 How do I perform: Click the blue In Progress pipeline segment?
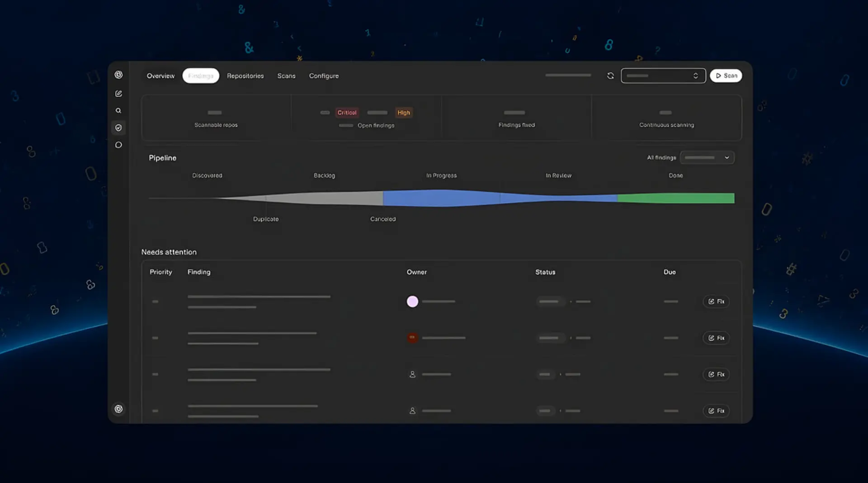click(442, 198)
